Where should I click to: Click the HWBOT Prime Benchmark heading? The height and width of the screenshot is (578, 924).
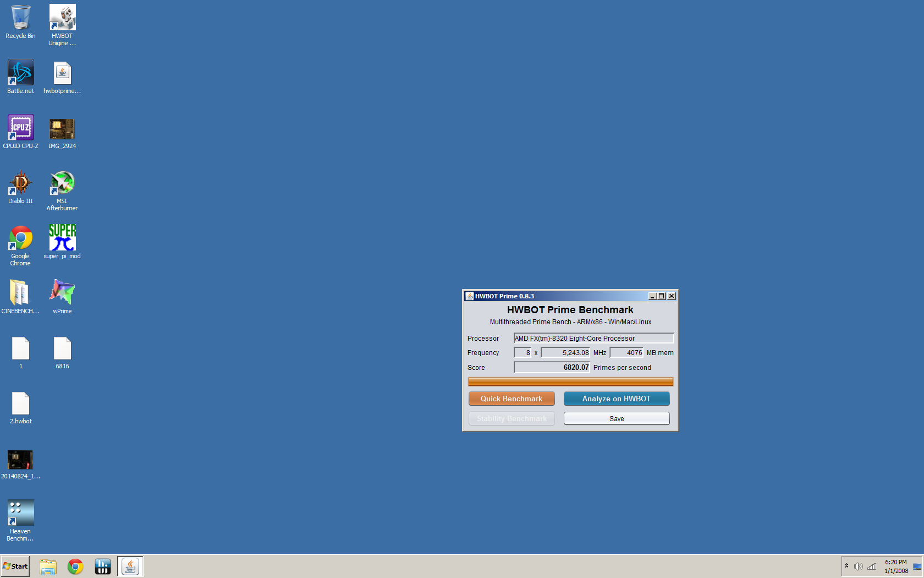click(570, 310)
